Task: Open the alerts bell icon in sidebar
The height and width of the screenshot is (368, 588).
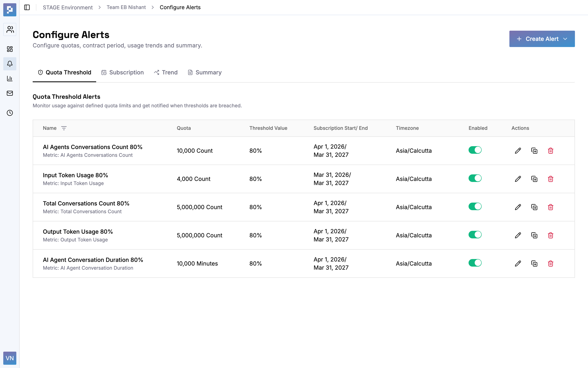Action: click(x=10, y=64)
